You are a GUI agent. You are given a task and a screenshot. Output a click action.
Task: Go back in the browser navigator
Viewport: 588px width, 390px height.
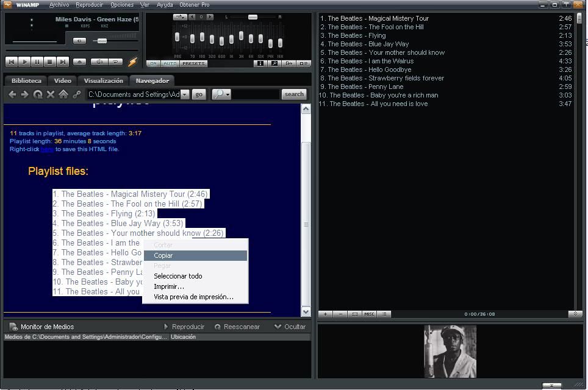click(x=12, y=94)
